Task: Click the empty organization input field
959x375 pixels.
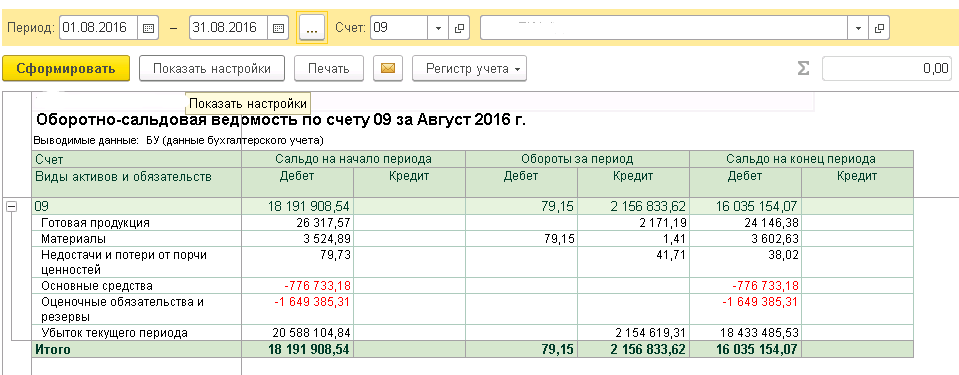Action: pyautogui.click(x=664, y=28)
